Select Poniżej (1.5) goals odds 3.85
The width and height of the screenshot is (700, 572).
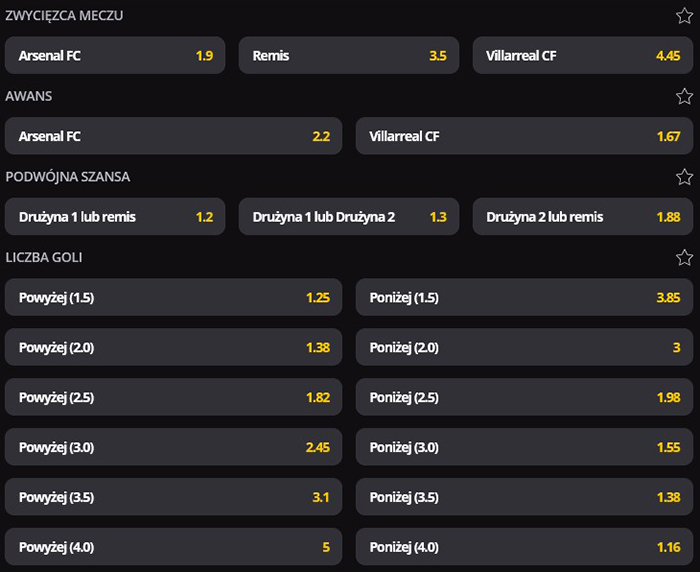(x=524, y=297)
